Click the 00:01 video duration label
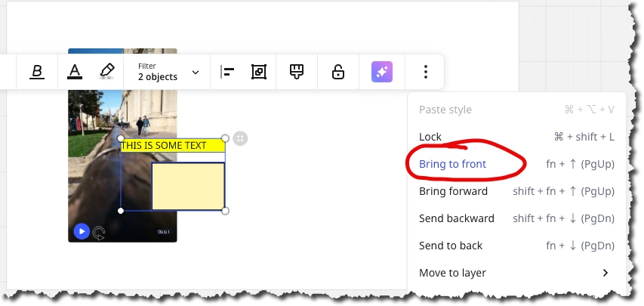 coord(164,232)
